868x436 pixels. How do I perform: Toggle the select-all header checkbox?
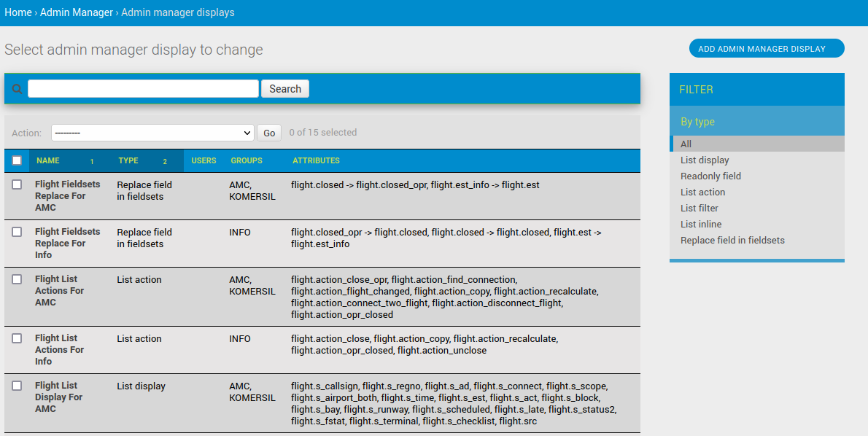17,160
